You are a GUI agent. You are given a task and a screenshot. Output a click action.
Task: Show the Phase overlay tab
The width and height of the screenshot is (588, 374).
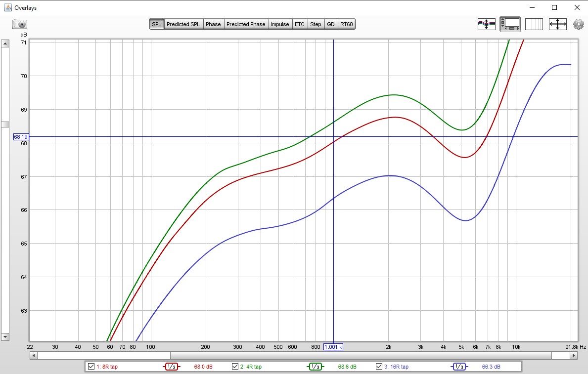tap(213, 24)
